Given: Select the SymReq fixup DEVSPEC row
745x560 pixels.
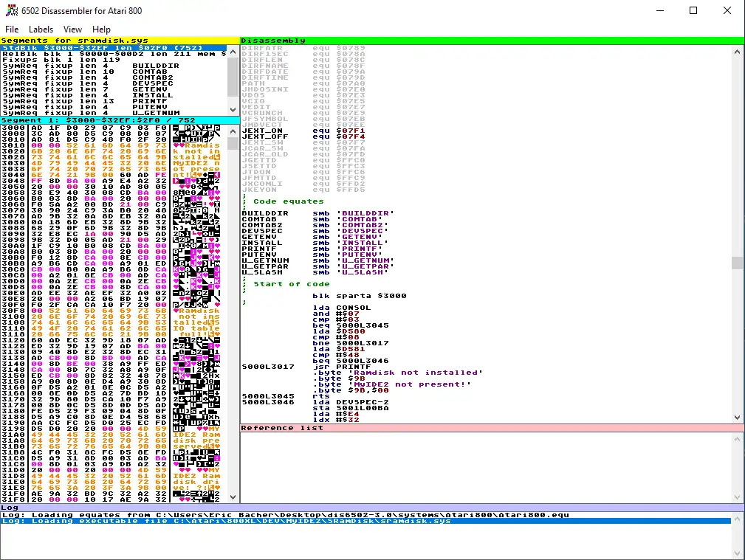Looking at the screenshot, I should [x=114, y=83].
